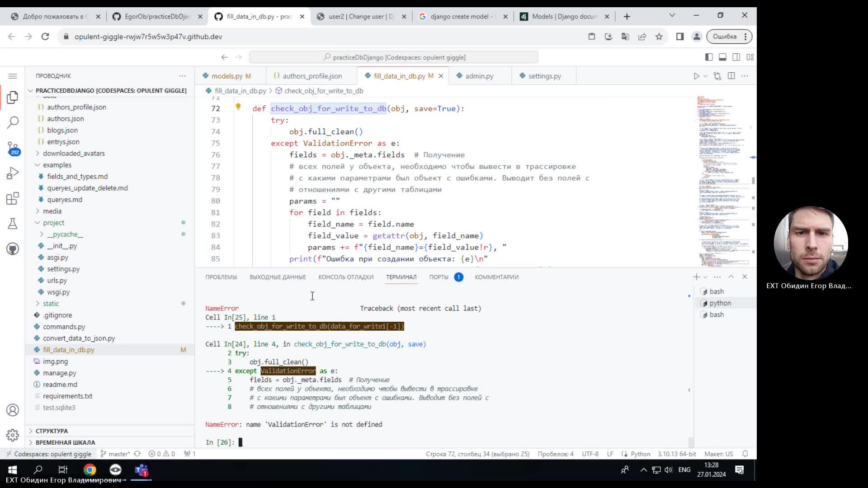868x488 pixels.
Task: Collapse PRACTICEDBDJANGO workspace root
Action: tap(111, 90)
